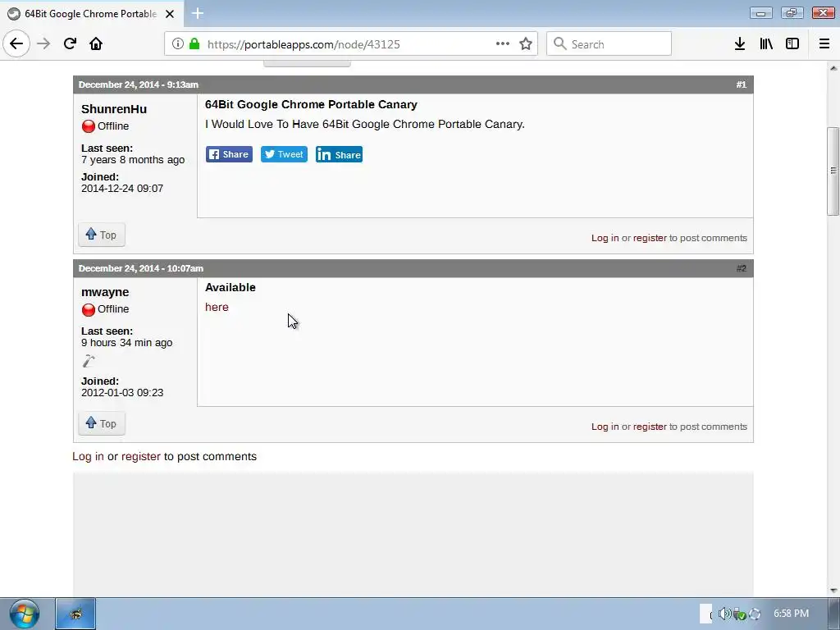Click the date 'December 24, 2014 - 9:13am'

coord(138,84)
